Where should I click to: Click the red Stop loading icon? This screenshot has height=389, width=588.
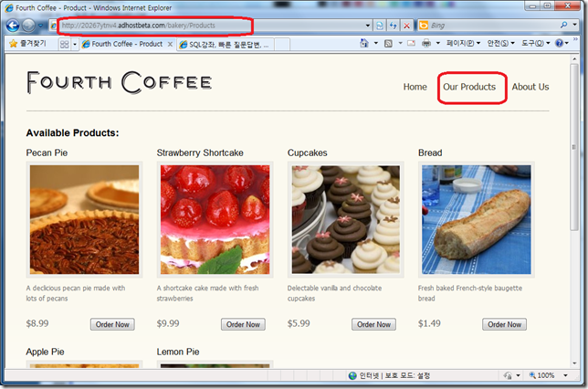tap(406, 26)
